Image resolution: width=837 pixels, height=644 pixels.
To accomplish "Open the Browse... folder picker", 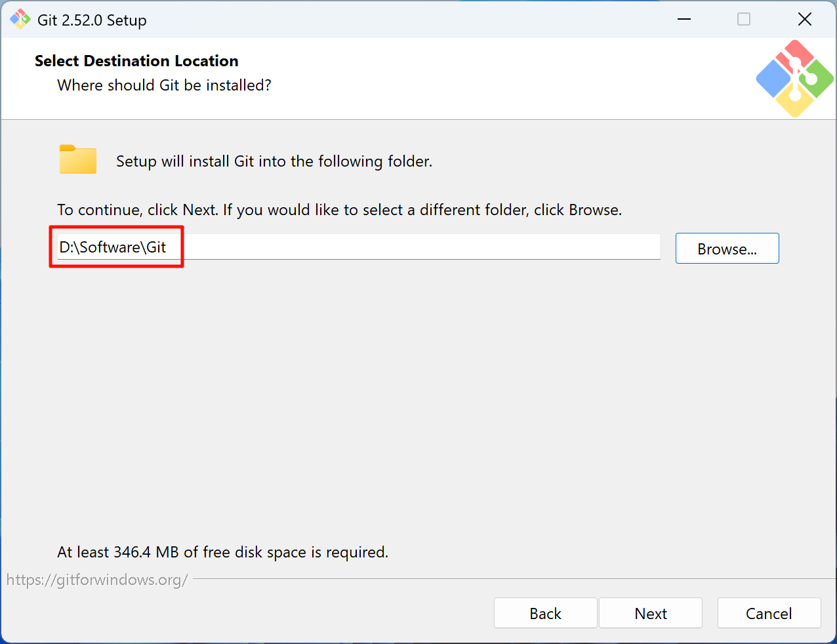I will click(x=727, y=249).
